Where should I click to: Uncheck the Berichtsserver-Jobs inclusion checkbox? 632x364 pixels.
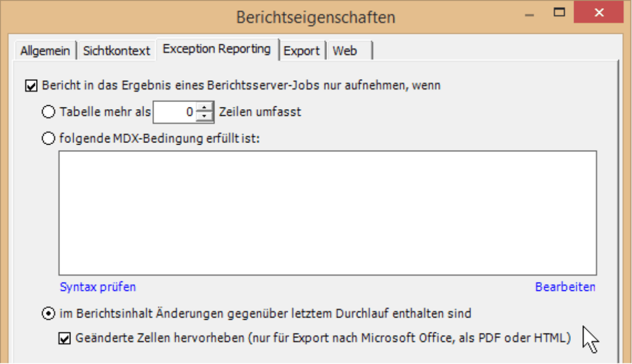point(31,86)
